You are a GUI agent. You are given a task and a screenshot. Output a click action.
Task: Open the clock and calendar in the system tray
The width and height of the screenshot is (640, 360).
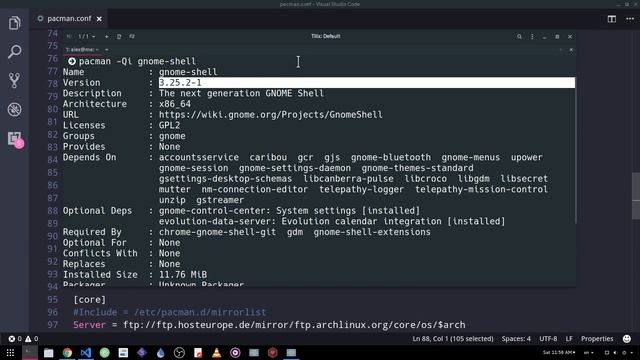point(558,353)
